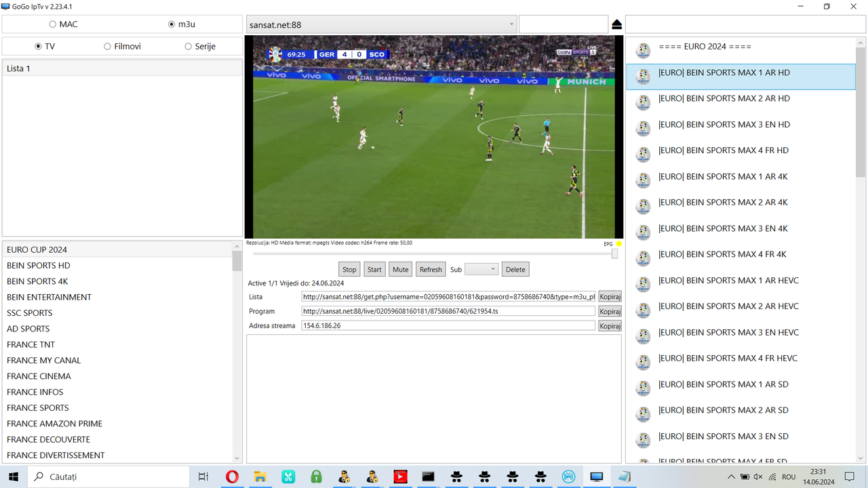The height and width of the screenshot is (488, 868).
Task: Open the command prompt taskbar icon
Action: 428,476
